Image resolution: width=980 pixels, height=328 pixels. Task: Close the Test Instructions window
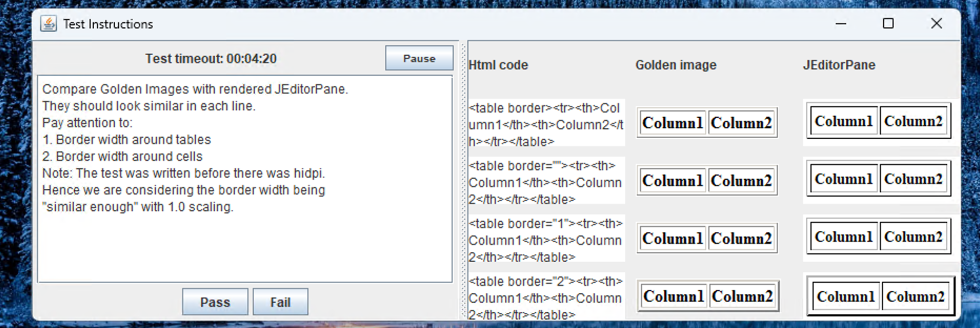[936, 24]
